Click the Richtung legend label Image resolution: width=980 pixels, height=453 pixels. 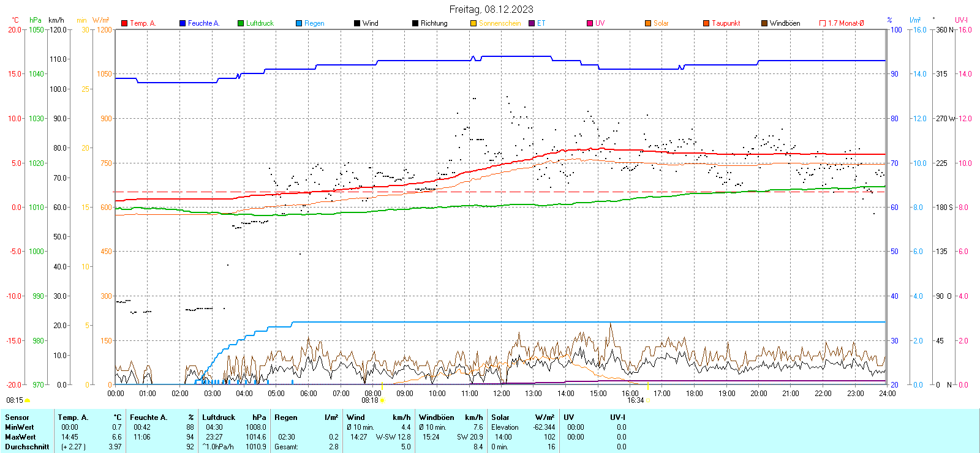[434, 23]
